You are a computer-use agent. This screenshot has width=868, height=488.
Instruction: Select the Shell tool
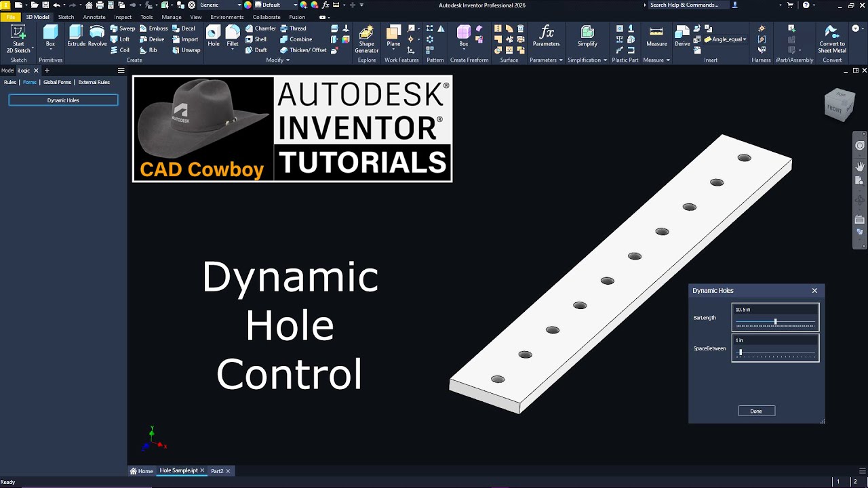point(256,39)
